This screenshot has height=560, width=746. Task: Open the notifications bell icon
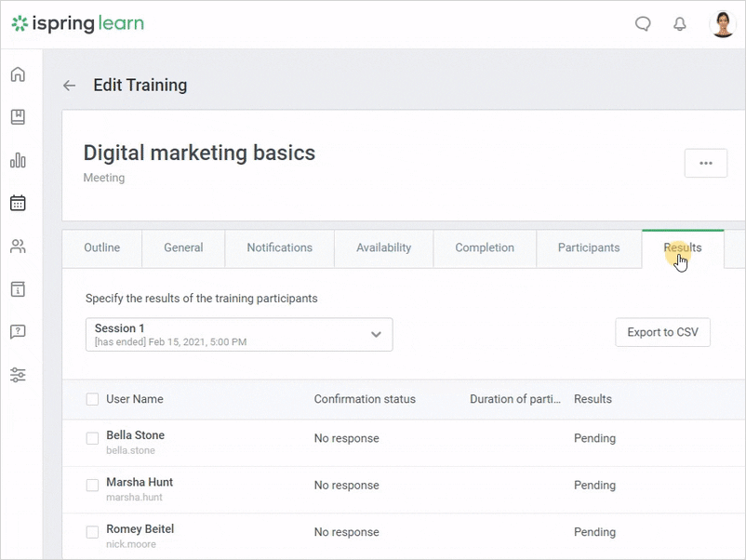point(680,24)
